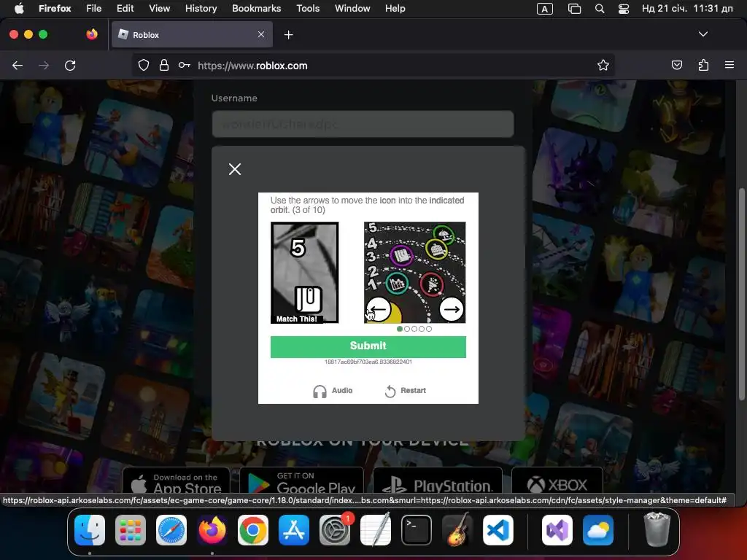
Task: Open the tracking protection shield panel
Action: coord(144,65)
